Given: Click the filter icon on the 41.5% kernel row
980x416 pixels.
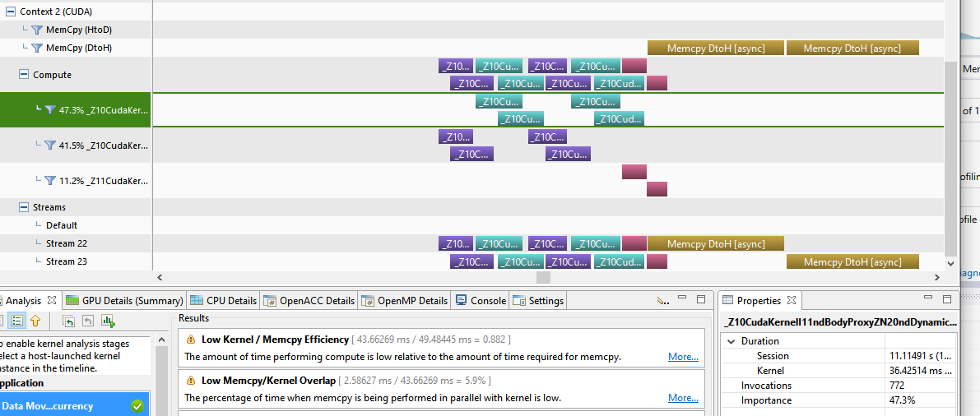Looking at the screenshot, I should click(49, 146).
